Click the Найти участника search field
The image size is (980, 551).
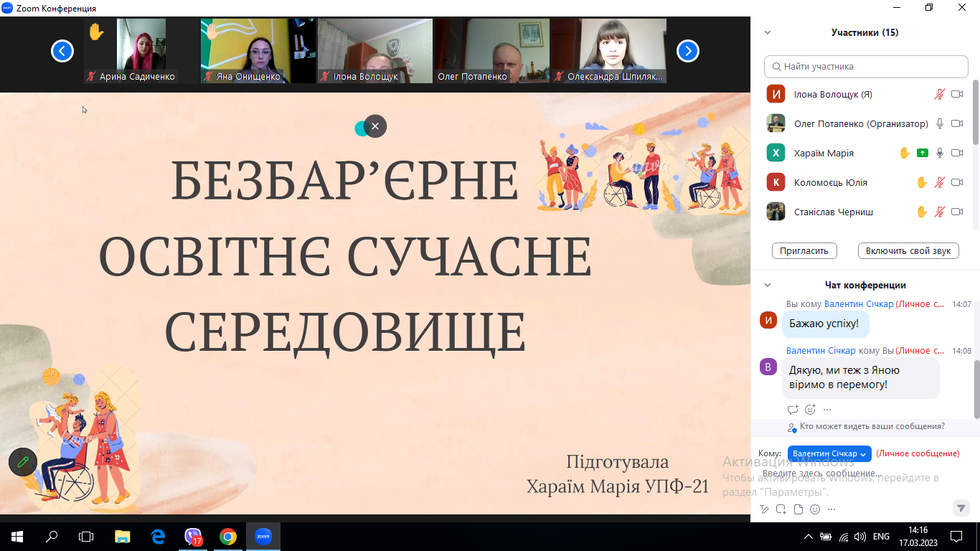coord(866,67)
